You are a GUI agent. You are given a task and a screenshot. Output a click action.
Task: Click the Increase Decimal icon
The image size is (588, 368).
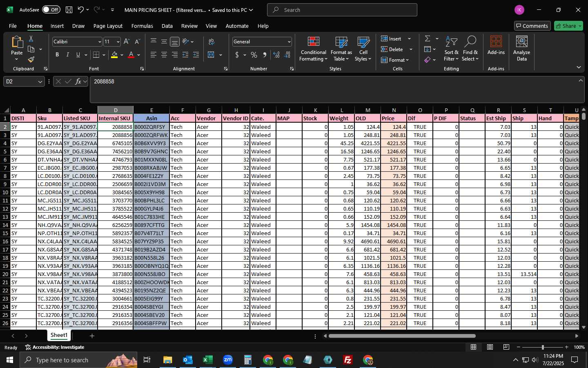pyautogui.click(x=276, y=55)
